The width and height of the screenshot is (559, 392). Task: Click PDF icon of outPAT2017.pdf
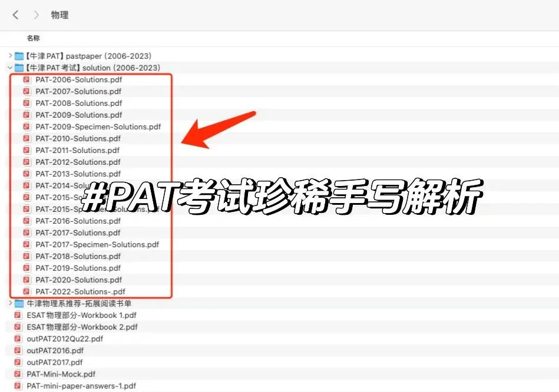tap(18, 362)
